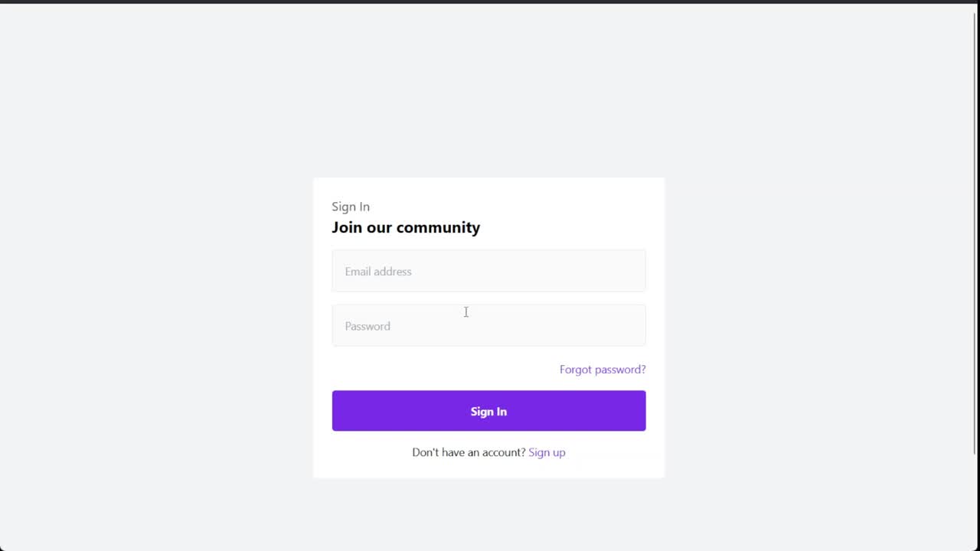Screen dimensions: 980x551
Task: Click the word "community" in the heading
Action: 438,227
